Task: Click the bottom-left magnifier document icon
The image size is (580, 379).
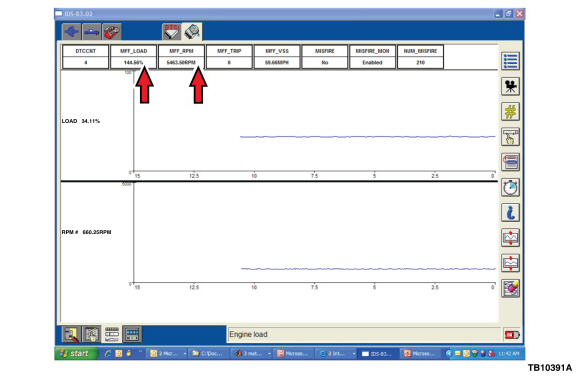Action: 71,334
